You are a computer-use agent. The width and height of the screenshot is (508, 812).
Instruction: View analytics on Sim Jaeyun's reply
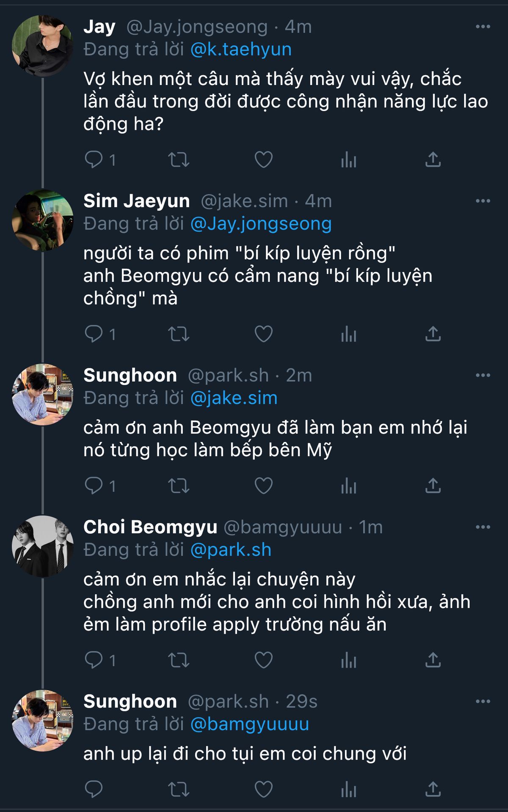tap(348, 334)
